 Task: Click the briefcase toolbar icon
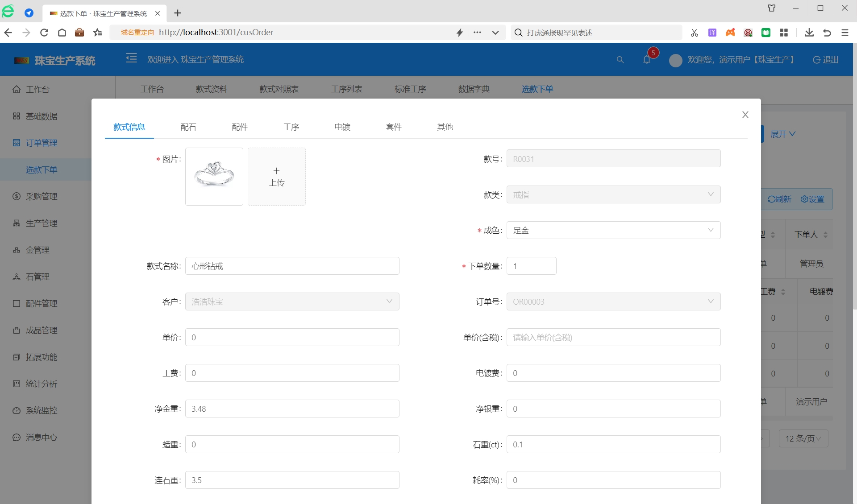coord(79,33)
